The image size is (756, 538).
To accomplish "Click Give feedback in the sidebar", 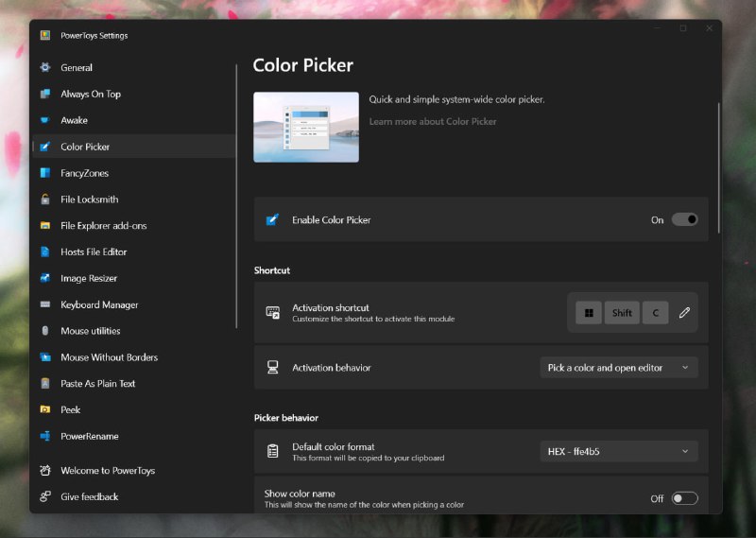I will coord(89,496).
